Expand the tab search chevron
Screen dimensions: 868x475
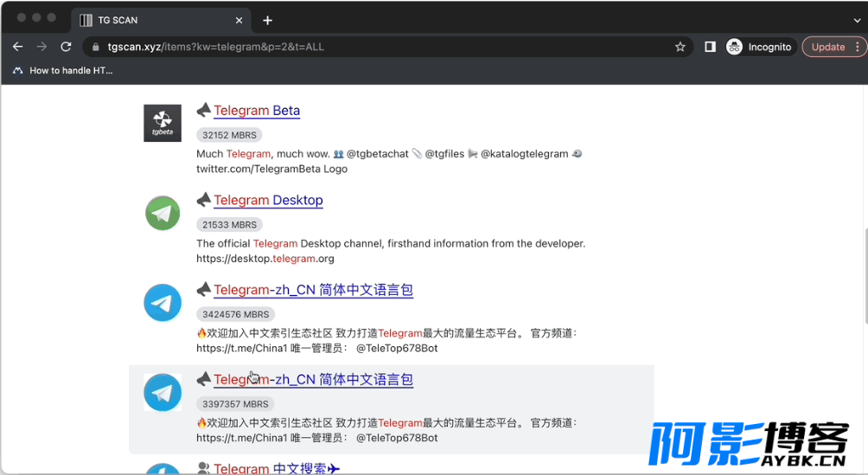coord(857,21)
